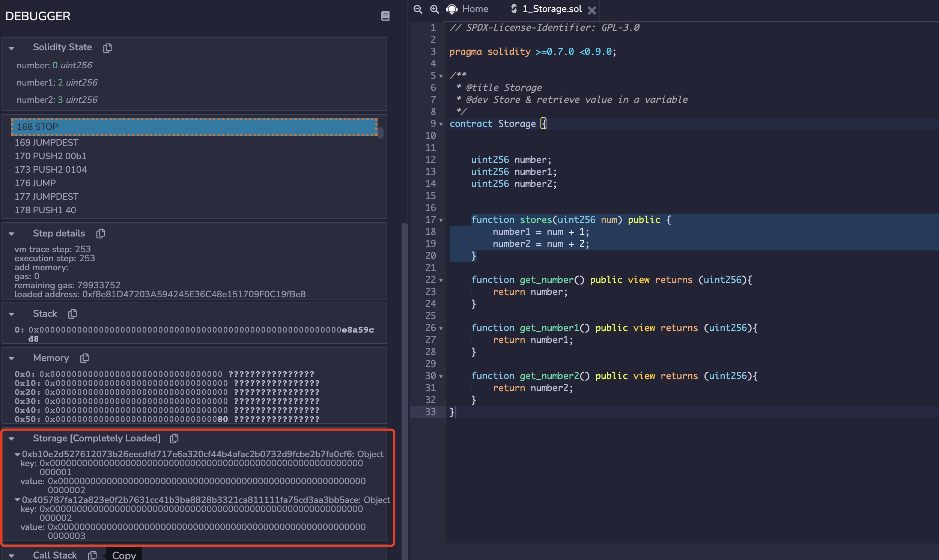Zoom out the editor font
The image size is (939, 560).
click(x=418, y=9)
